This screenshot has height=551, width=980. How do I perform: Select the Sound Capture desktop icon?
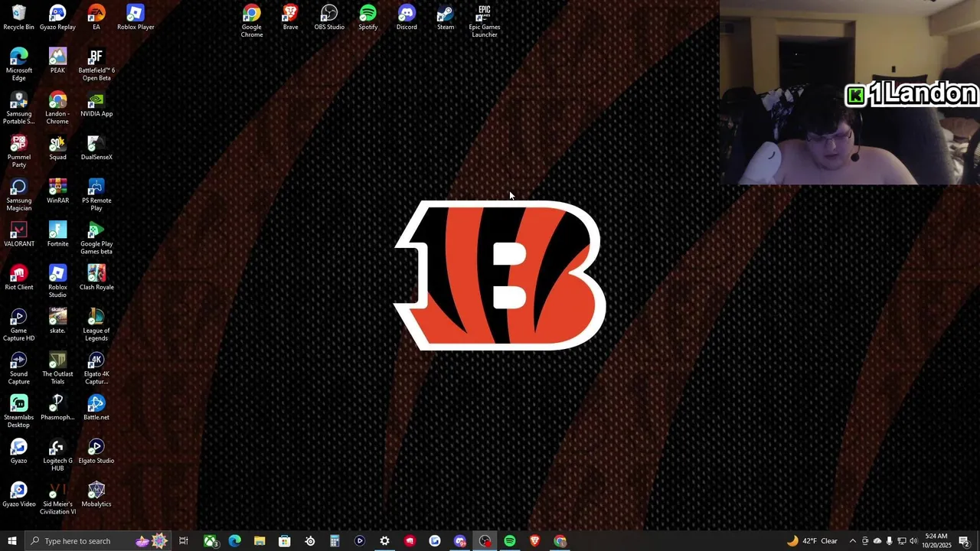pyautogui.click(x=19, y=369)
